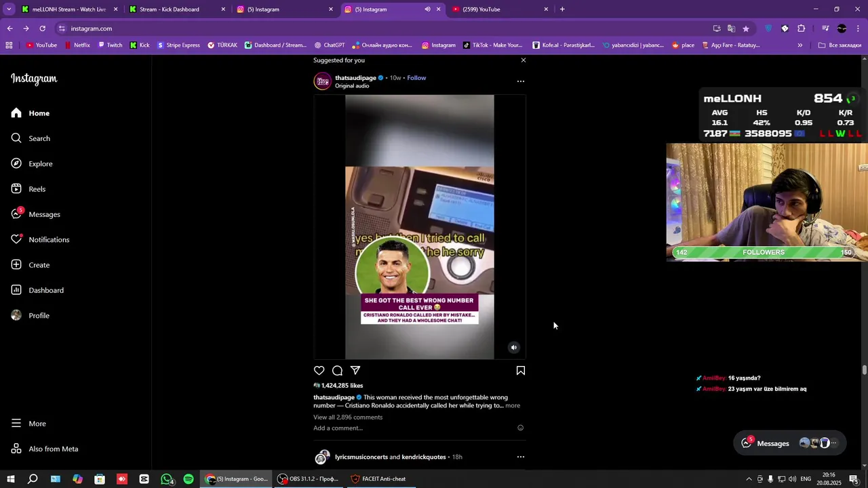Viewport: 868px width, 488px height.
Task: Open Все закладки bookmarks folder
Action: [x=840, y=45]
